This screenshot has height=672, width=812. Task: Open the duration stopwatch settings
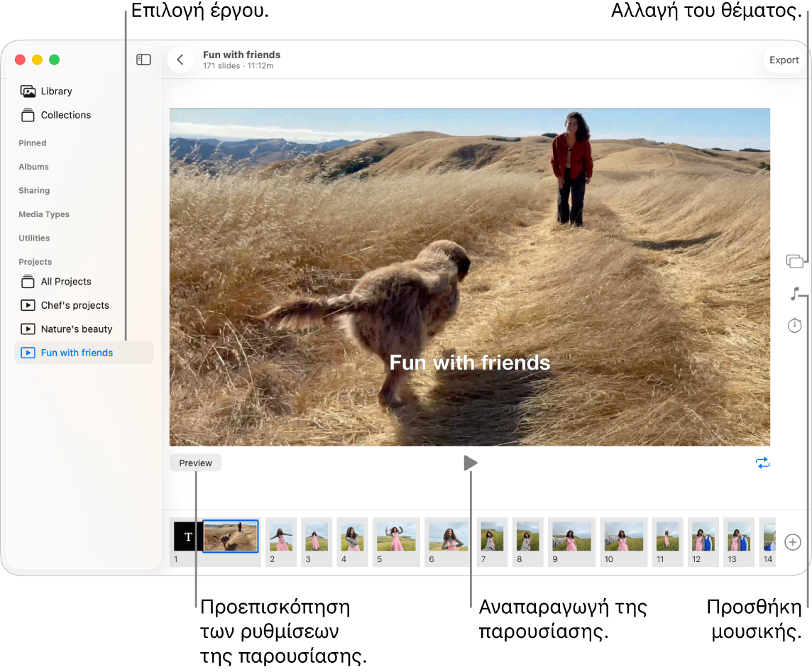794,326
